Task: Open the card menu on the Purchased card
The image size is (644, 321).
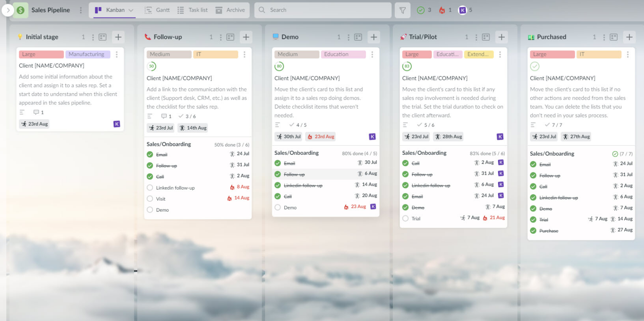Action: coord(628,54)
